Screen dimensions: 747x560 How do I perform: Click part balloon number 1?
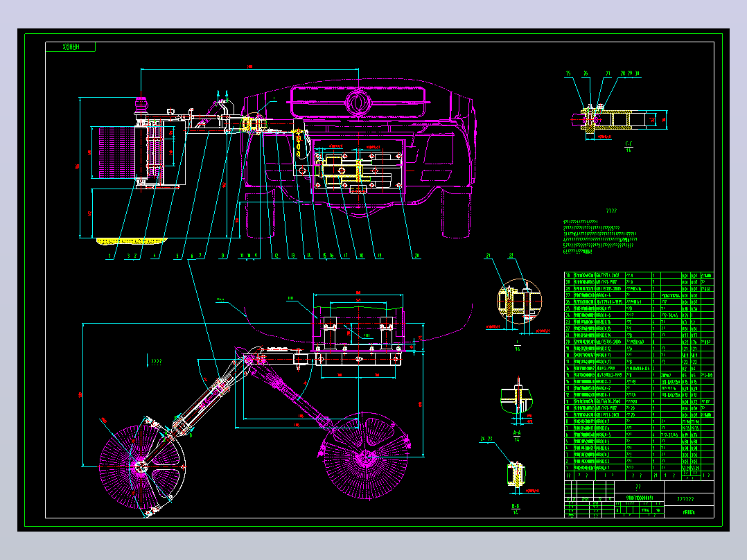click(109, 256)
